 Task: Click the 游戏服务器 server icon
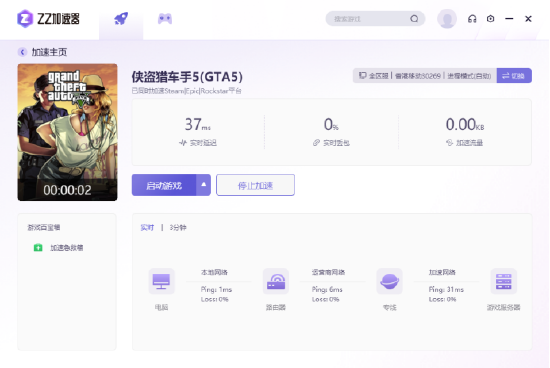504,281
